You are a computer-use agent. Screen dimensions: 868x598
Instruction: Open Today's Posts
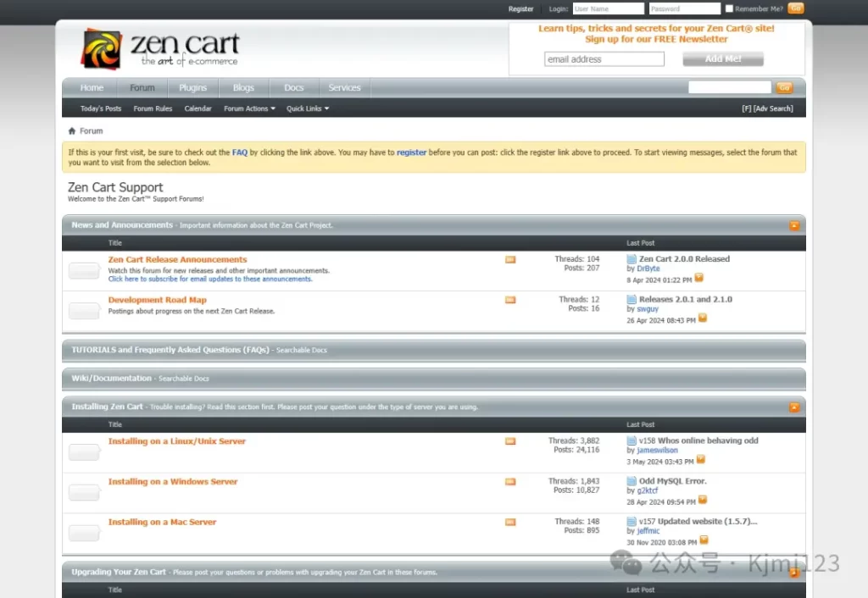101,108
